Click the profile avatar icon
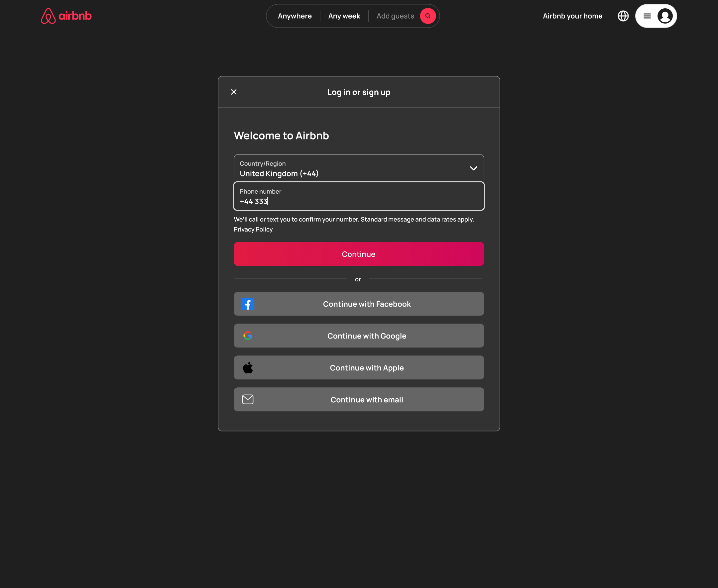Image resolution: width=718 pixels, height=588 pixels. point(665,16)
